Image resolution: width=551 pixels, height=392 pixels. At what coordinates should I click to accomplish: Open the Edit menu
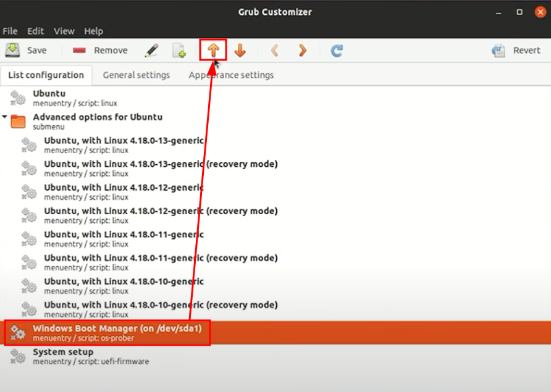35,31
